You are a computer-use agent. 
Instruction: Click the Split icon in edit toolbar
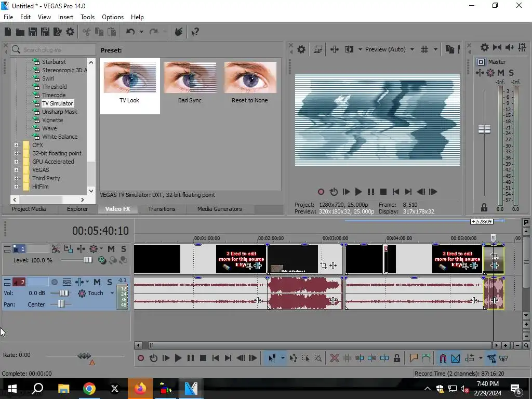pyautogui.click(x=384, y=358)
